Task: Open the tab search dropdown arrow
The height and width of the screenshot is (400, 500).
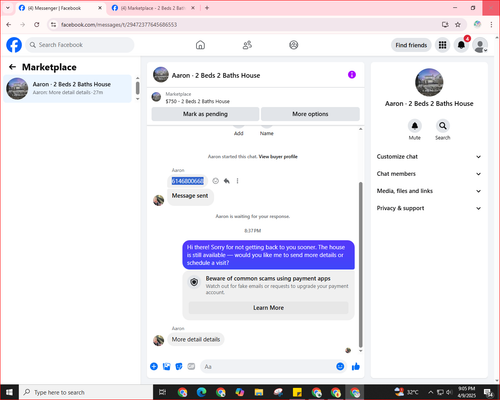Action: (8, 8)
